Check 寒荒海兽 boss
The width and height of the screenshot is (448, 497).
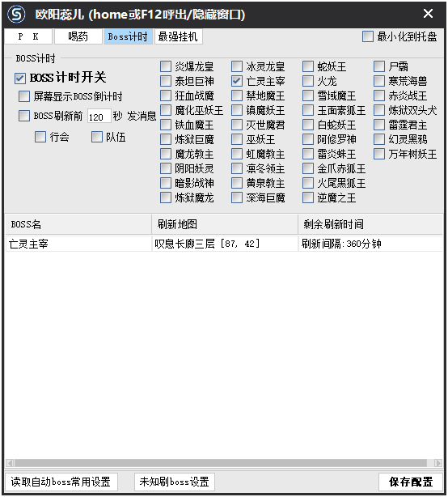click(x=379, y=81)
